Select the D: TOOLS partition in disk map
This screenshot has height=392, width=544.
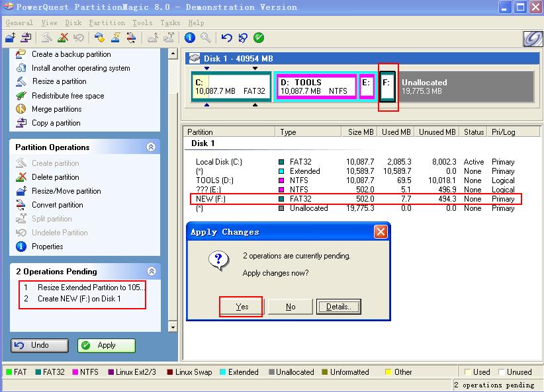(316, 87)
